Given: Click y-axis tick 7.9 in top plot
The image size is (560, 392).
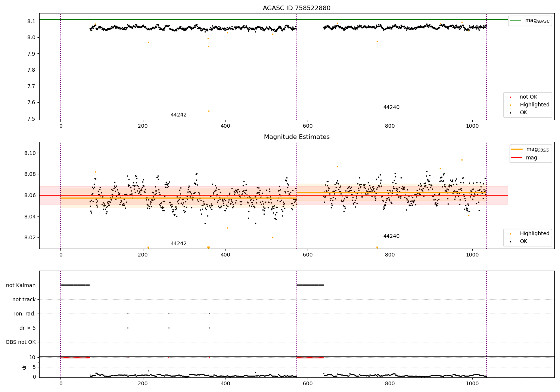Looking at the screenshot, I should pos(31,54).
